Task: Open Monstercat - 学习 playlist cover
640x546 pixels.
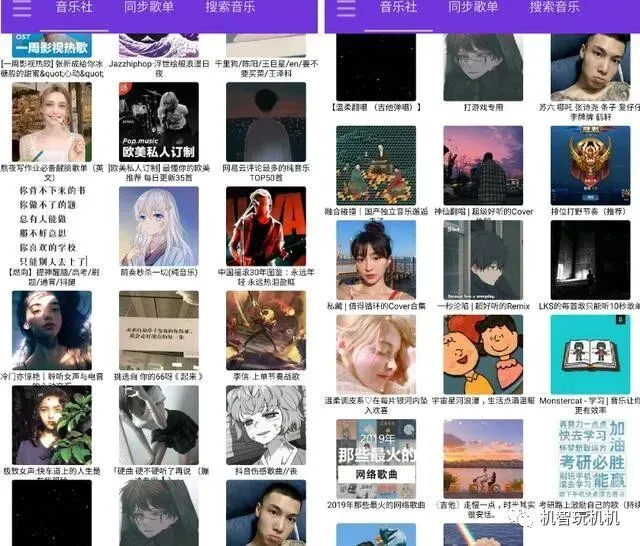Action: (x=590, y=355)
